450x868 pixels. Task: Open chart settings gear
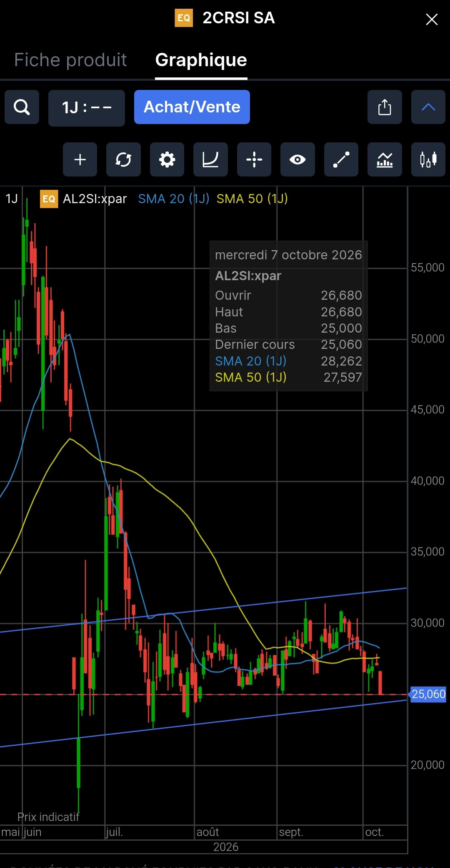(x=167, y=159)
